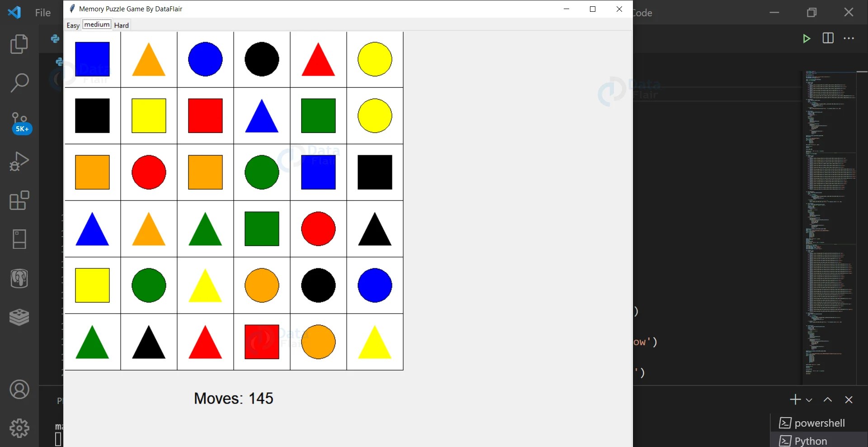
Task: Open the Explorer sidebar
Action: (19, 44)
